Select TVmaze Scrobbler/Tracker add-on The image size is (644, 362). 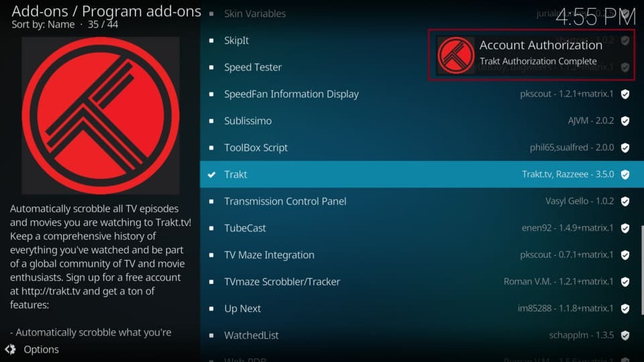tap(422, 282)
